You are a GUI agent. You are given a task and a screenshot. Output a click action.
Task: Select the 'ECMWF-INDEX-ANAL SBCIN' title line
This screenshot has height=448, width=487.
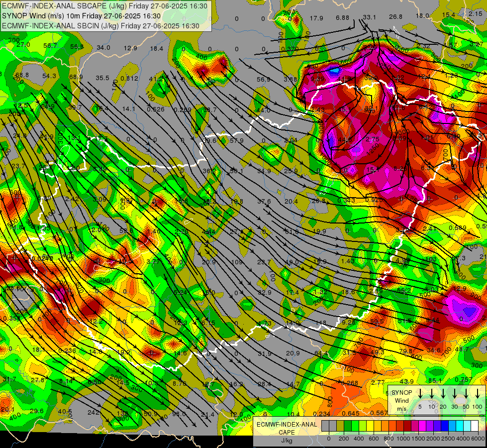point(100,26)
